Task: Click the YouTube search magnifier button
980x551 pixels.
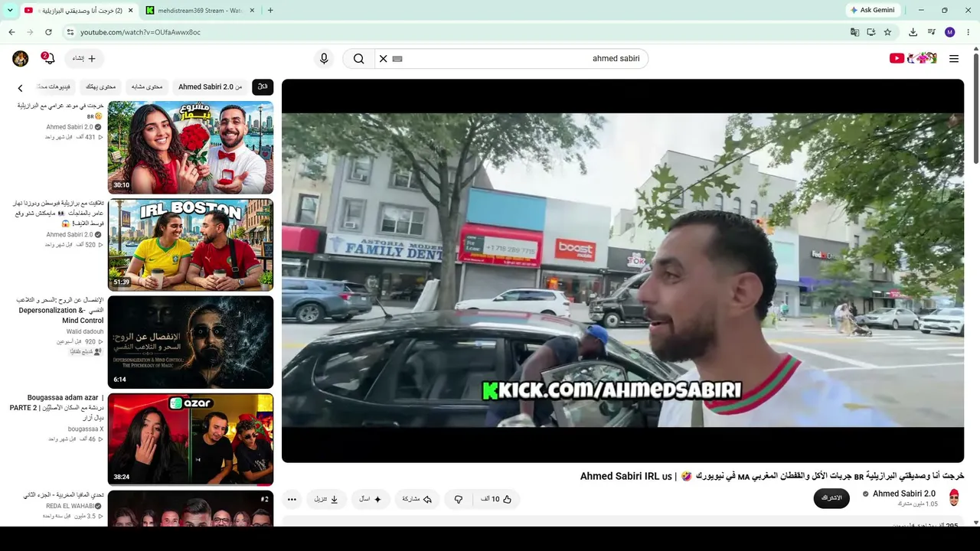Action: click(358, 59)
